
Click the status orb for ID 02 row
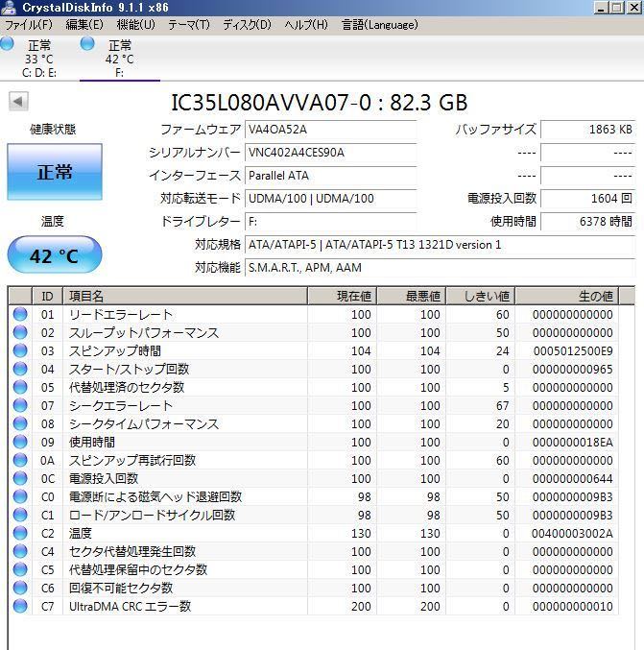pos(20,332)
